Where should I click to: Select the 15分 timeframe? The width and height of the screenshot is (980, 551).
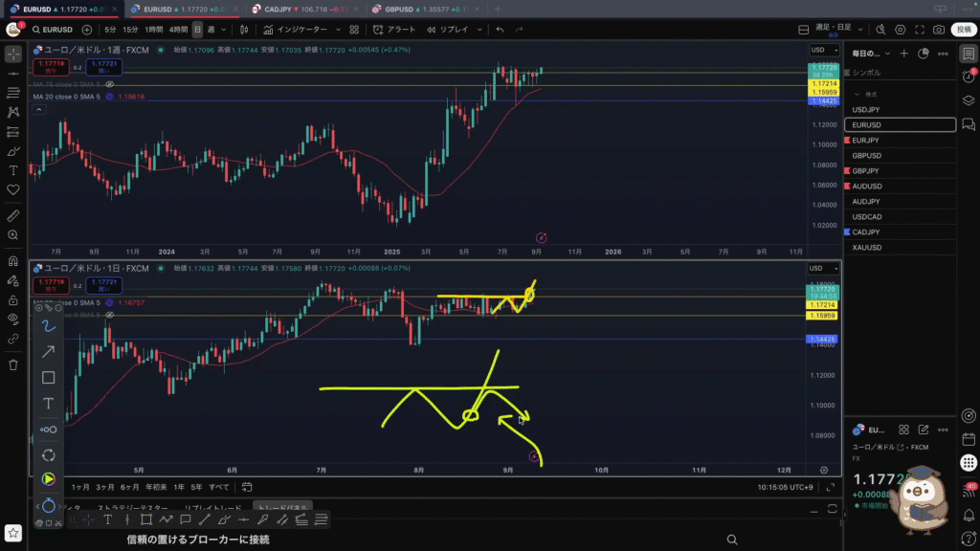[130, 30]
